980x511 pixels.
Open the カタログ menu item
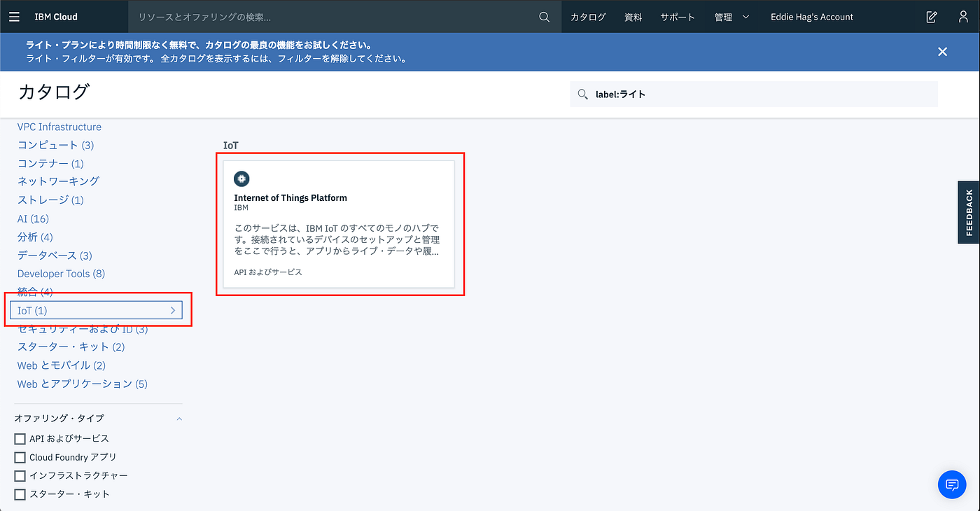[588, 17]
